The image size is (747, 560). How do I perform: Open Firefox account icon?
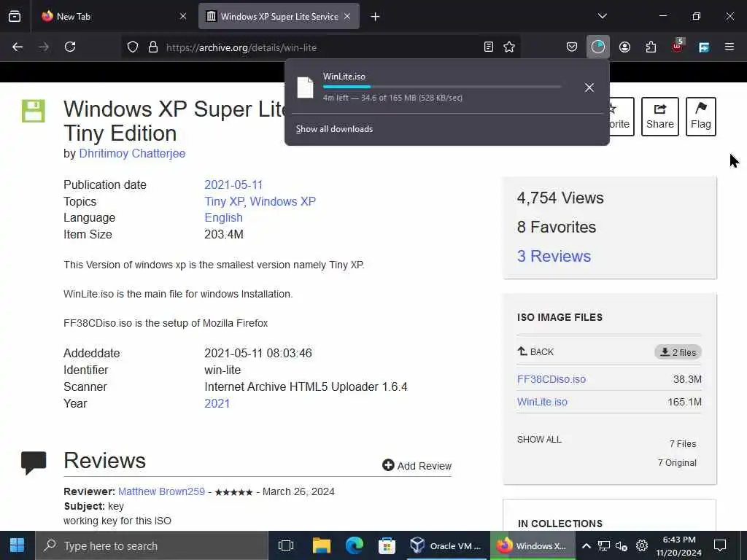click(x=624, y=47)
